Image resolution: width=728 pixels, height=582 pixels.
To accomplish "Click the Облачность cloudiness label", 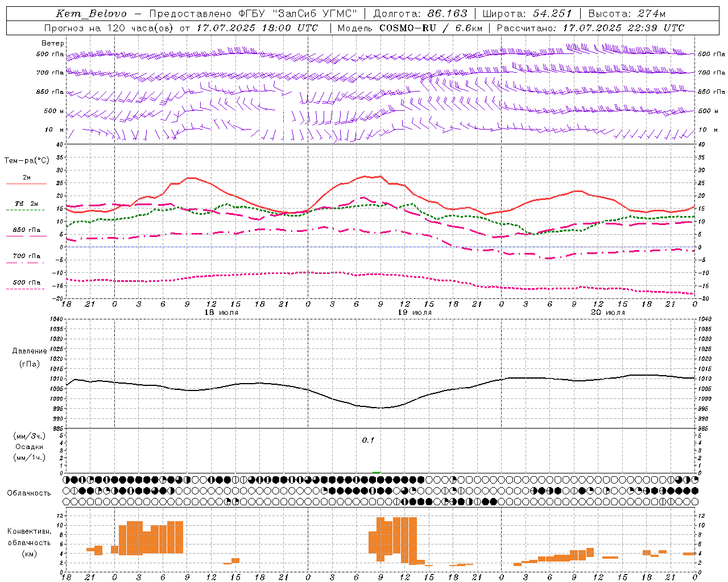I will (x=29, y=493).
